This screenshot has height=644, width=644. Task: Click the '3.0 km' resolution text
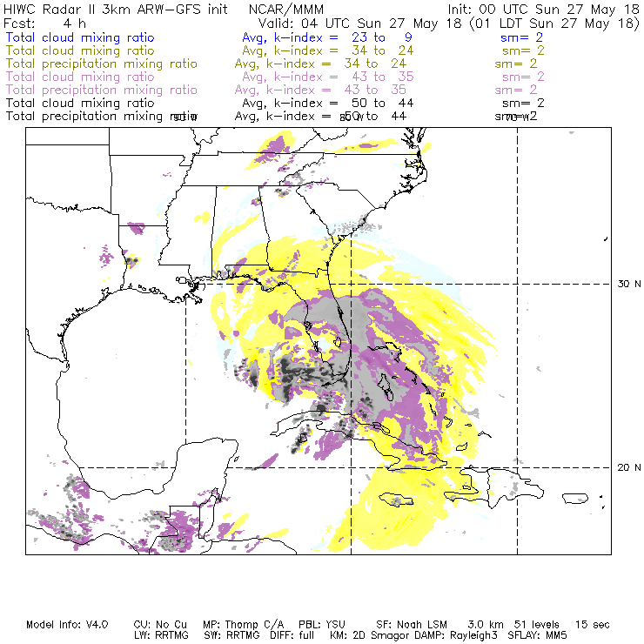tap(486, 625)
